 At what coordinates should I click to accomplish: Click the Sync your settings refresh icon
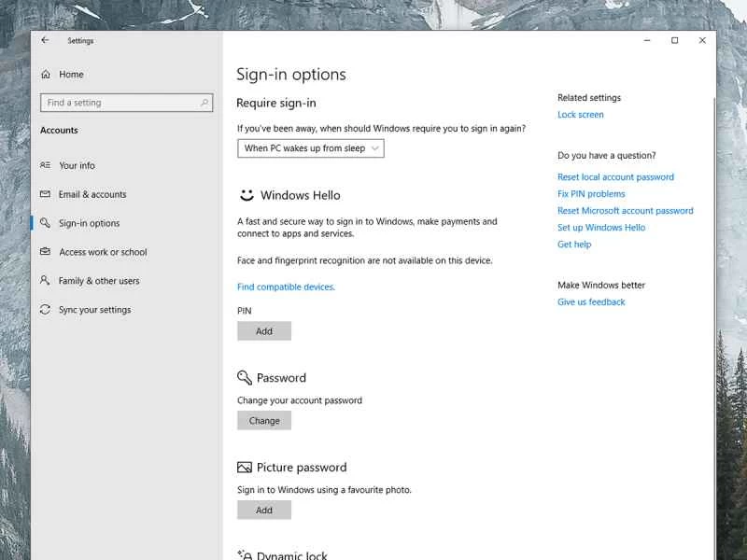46,309
